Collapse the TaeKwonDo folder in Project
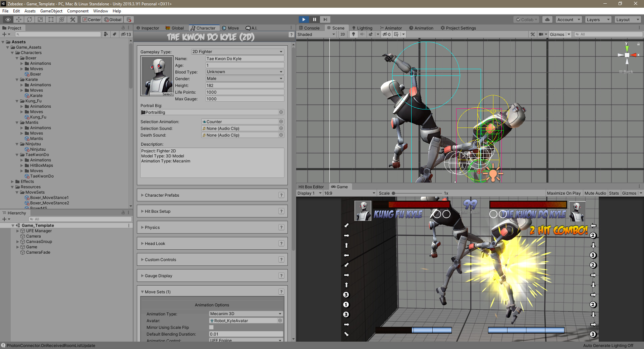Image resolution: width=644 pixels, height=349 pixels. [x=17, y=155]
